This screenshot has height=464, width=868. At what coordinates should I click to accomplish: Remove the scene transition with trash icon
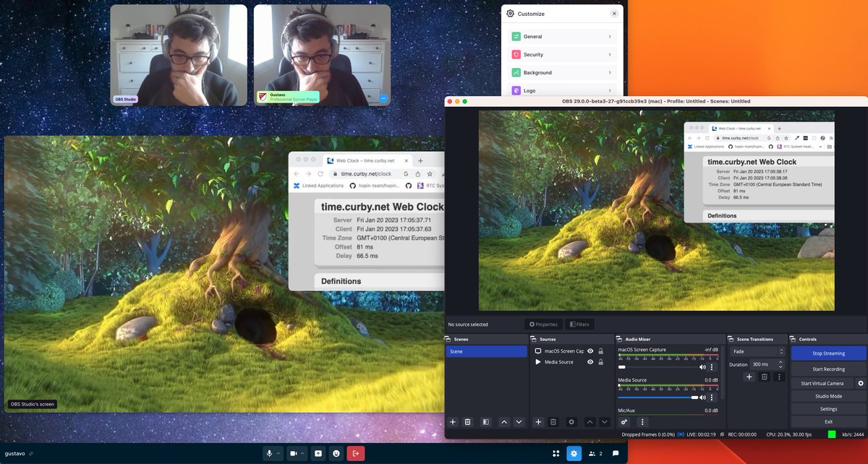764,377
